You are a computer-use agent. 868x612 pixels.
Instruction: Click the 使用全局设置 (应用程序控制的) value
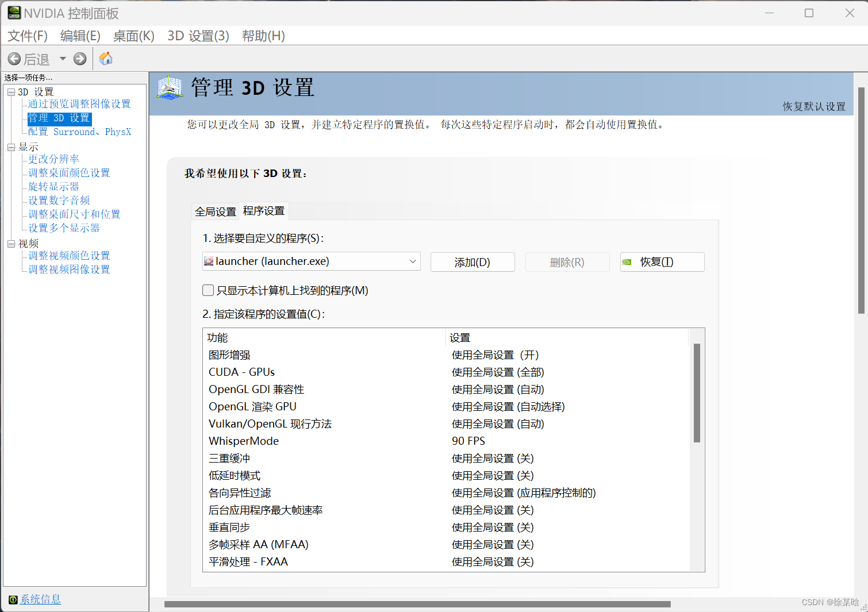click(524, 493)
